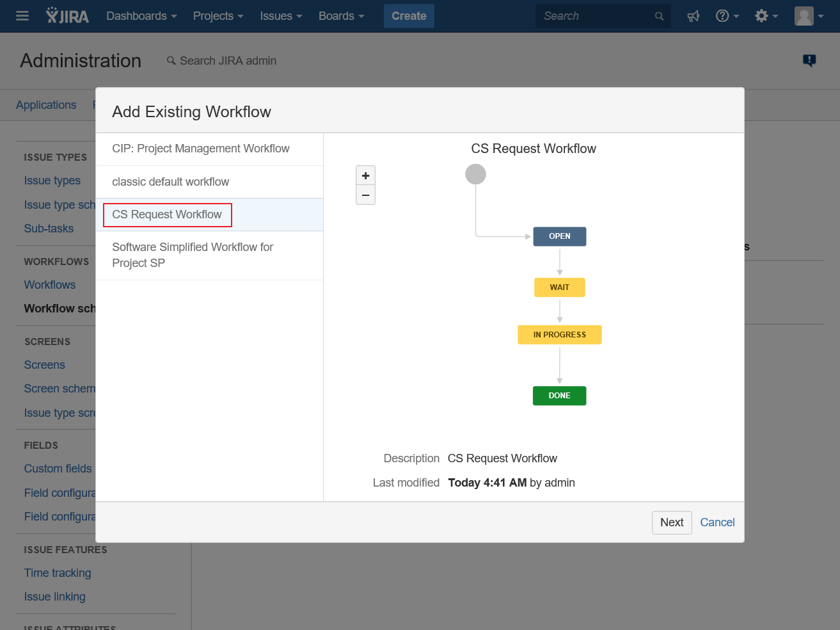The width and height of the screenshot is (840, 630).
Task: Open the administration gear menu
Action: pos(766,16)
